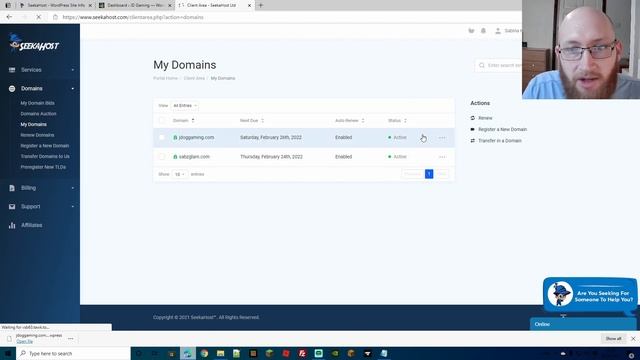Click the browser address bar
The width and height of the screenshot is (640, 360).
(x=286, y=17)
